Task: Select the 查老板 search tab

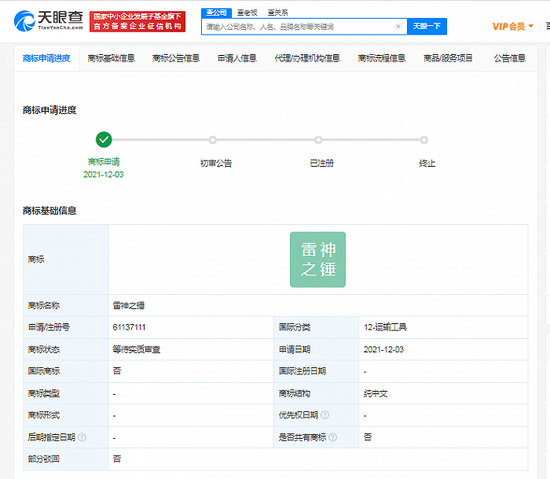Action: tap(247, 13)
